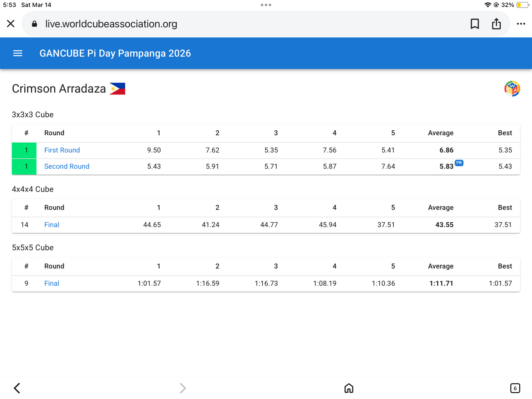Click green rank cell of Second Round
This screenshot has width=532, height=399.
[x=24, y=167]
